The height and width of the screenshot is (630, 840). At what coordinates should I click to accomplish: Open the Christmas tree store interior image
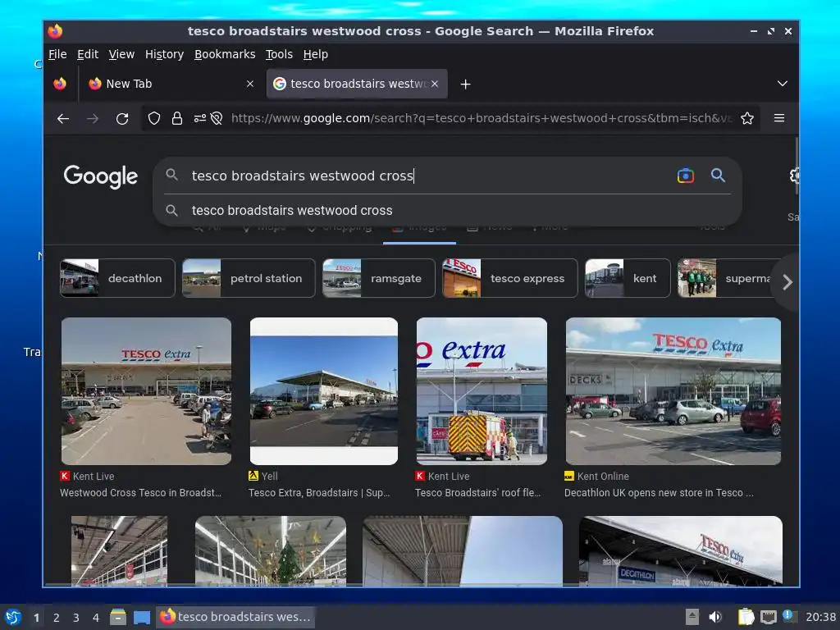pyautogui.click(x=271, y=550)
